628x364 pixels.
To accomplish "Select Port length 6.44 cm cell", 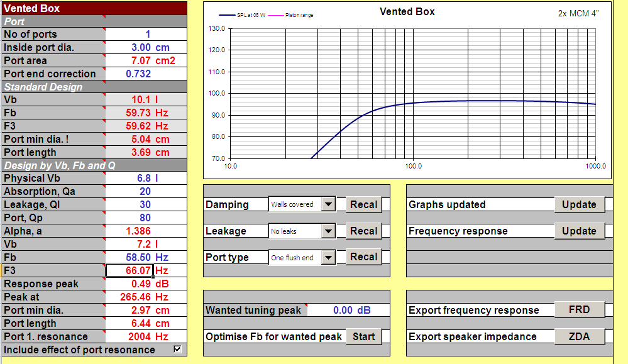I will tap(146, 323).
